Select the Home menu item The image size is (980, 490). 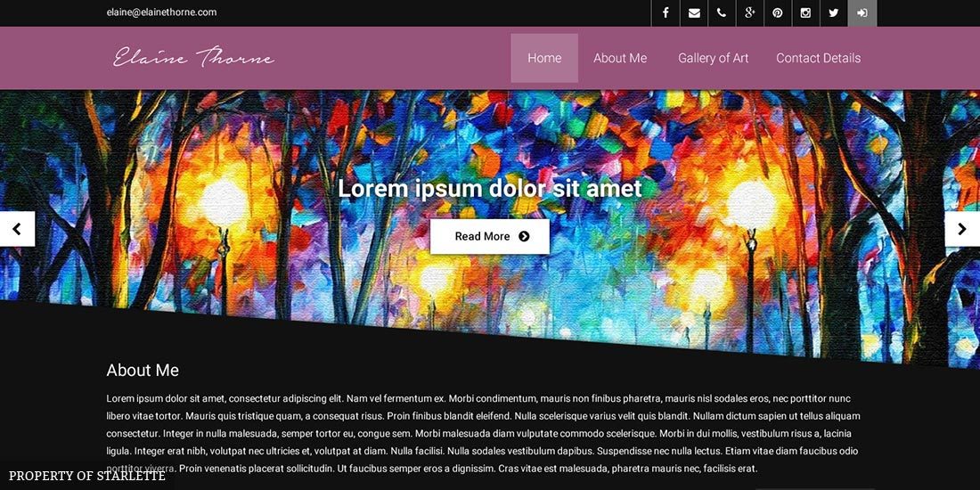click(x=544, y=58)
